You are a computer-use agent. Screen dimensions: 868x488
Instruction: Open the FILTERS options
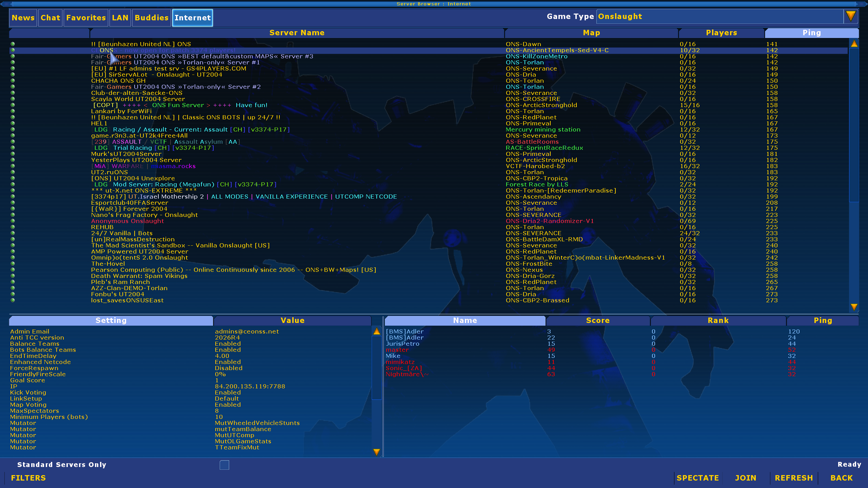pos(28,478)
